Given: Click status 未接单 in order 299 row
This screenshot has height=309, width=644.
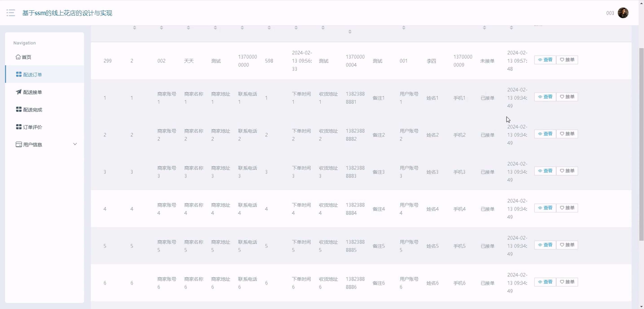Looking at the screenshot, I should coord(487,61).
